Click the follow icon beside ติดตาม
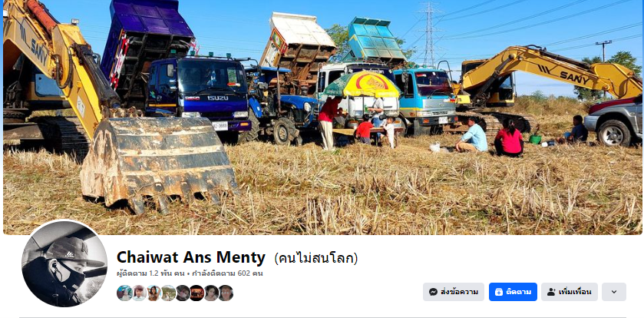Viewport: 644px width, 318px height. click(x=499, y=292)
